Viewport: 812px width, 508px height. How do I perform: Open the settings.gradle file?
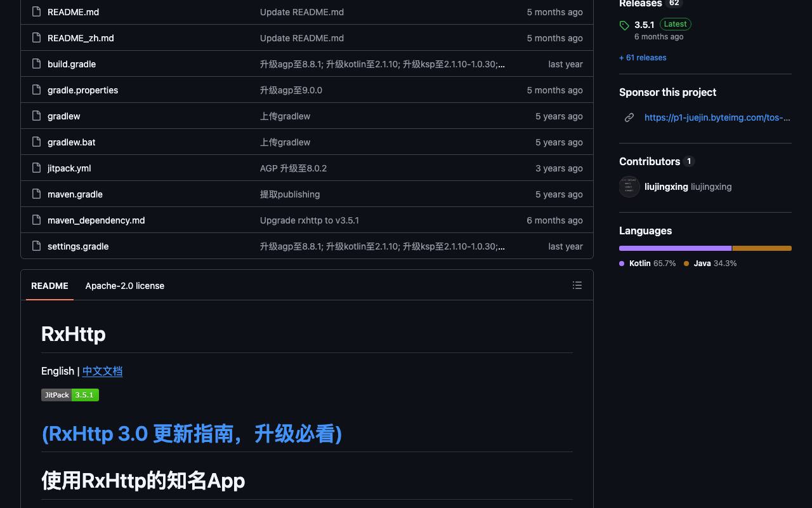tap(78, 246)
